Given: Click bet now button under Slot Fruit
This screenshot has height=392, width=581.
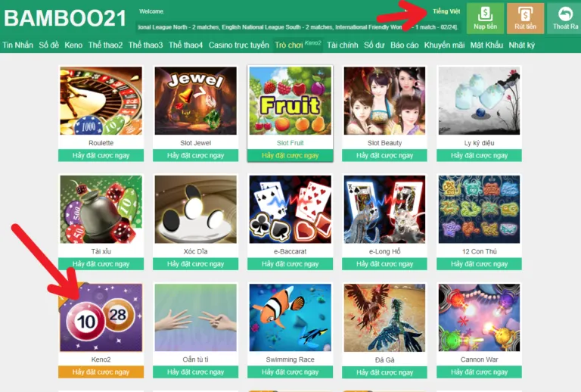Looking at the screenshot, I should pyautogui.click(x=290, y=156).
